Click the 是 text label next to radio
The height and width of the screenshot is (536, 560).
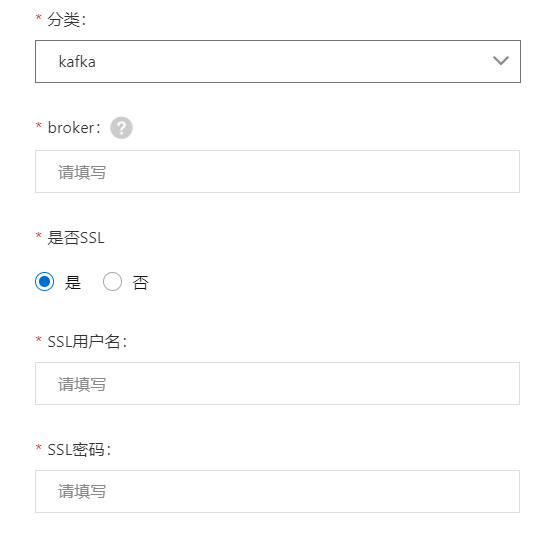[73, 282]
